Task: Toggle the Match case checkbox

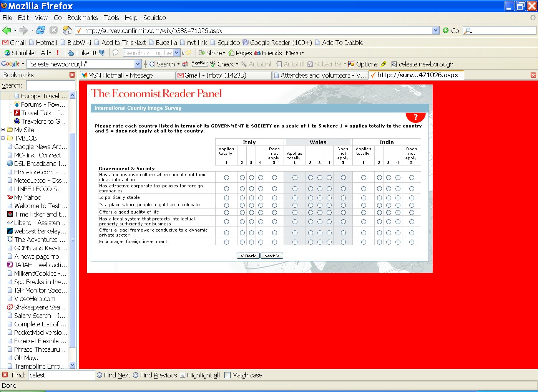Action: [x=227, y=375]
